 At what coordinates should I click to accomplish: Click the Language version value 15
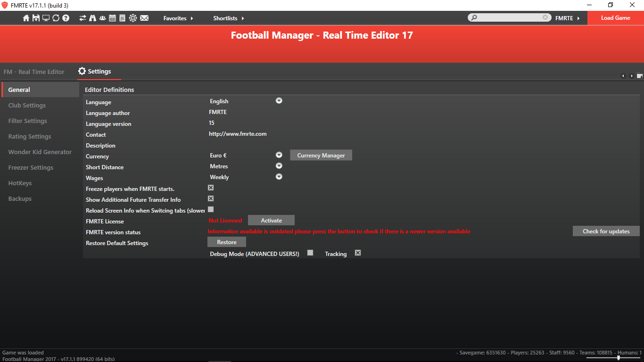pyautogui.click(x=212, y=123)
